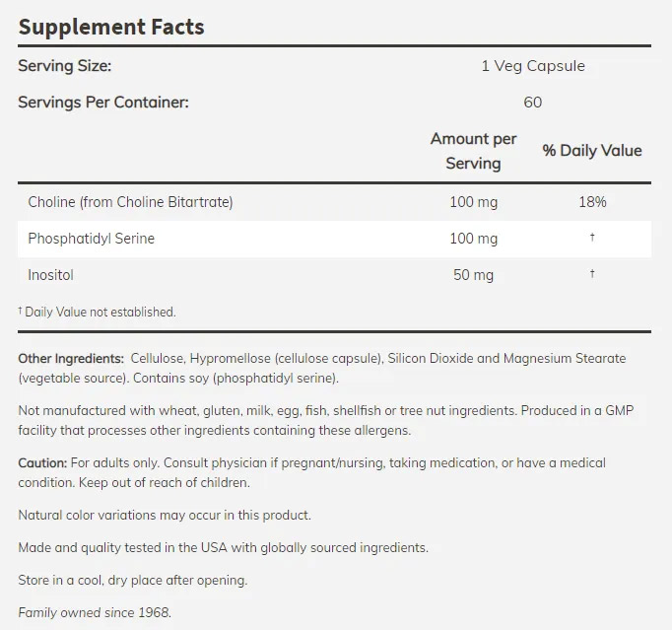
Task: Select the Choline (from Choline Bitartrate) row name
Action: pos(131,202)
